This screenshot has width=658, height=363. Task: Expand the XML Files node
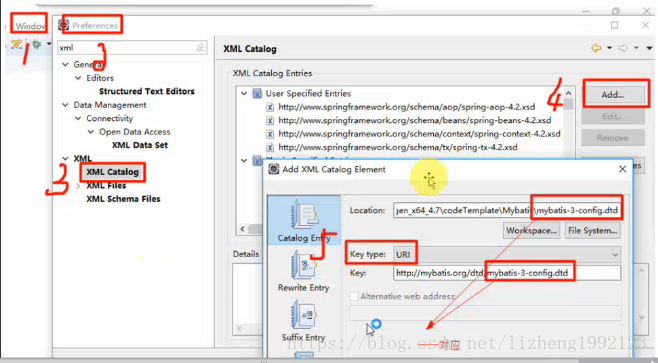coord(78,185)
